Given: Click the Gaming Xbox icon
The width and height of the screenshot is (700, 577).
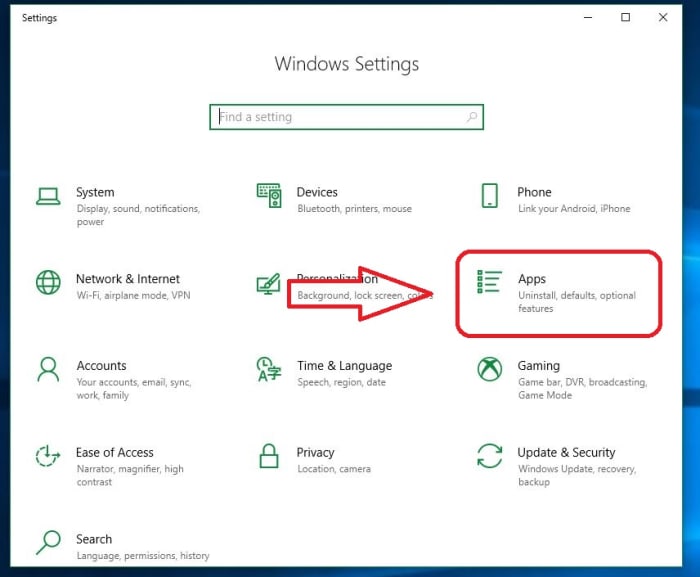Looking at the screenshot, I should coord(490,369).
